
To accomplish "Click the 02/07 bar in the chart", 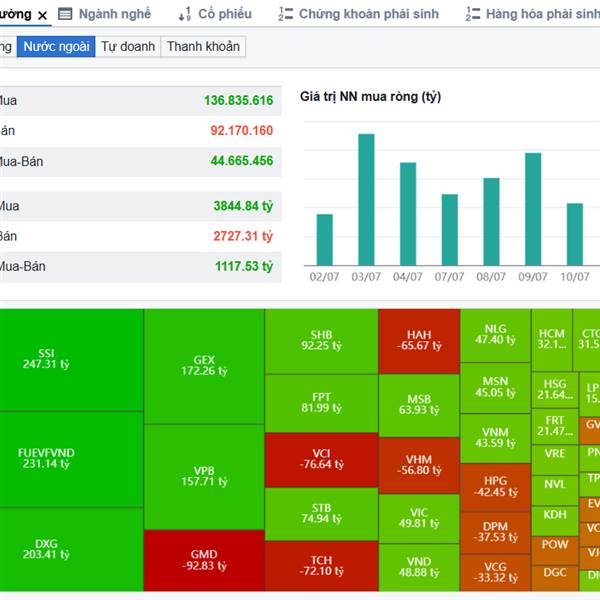I will click(325, 240).
